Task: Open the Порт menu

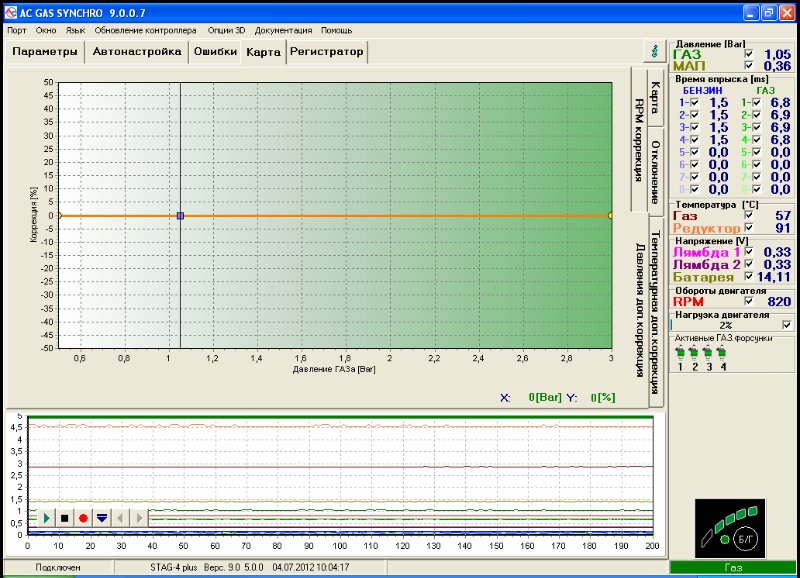Action: [x=17, y=30]
